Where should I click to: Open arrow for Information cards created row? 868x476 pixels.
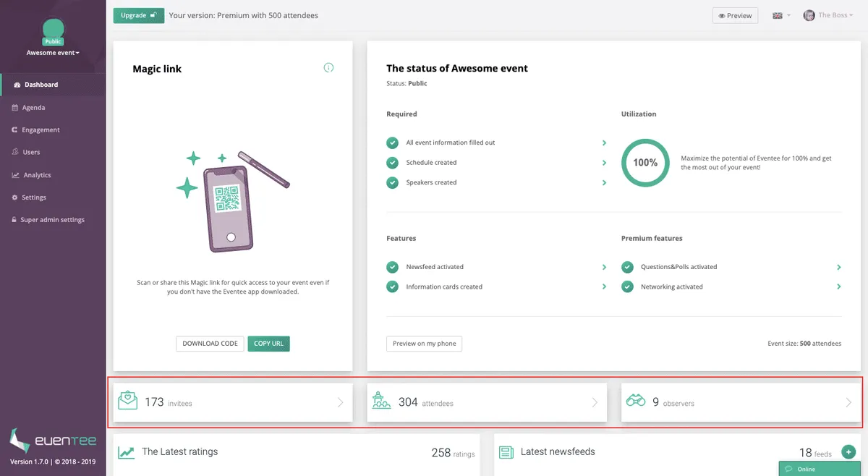[x=604, y=286]
